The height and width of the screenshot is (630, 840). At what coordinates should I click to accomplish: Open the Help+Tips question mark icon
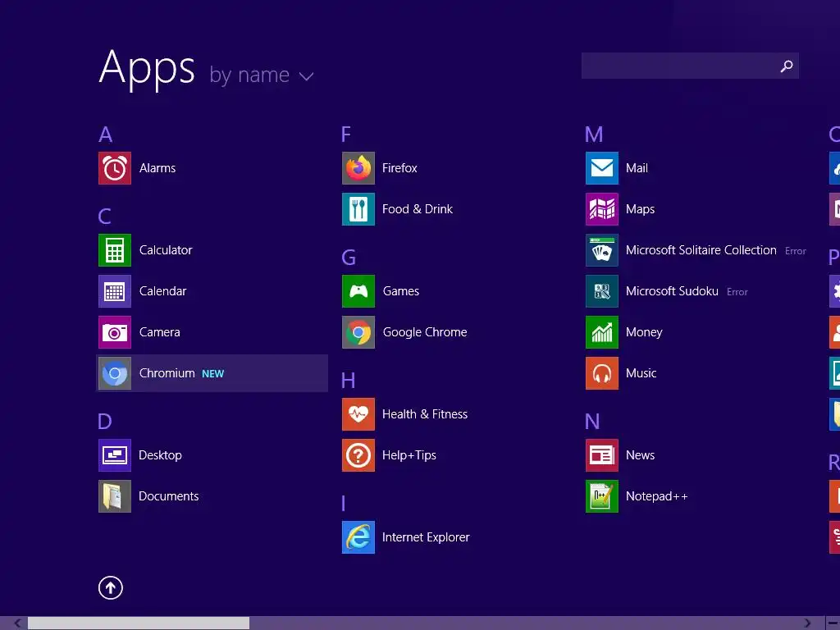pos(358,455)
